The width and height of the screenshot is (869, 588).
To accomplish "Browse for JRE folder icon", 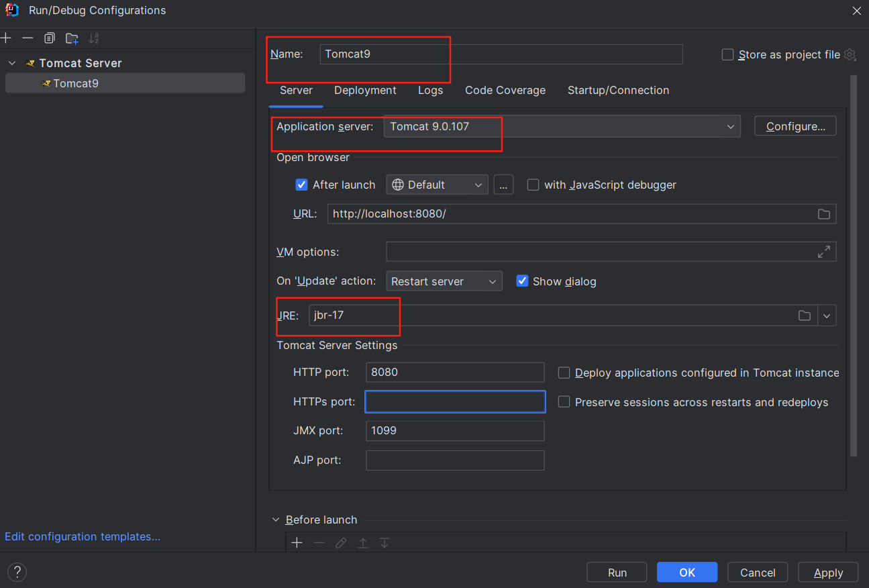I will [x=804, y=315].
